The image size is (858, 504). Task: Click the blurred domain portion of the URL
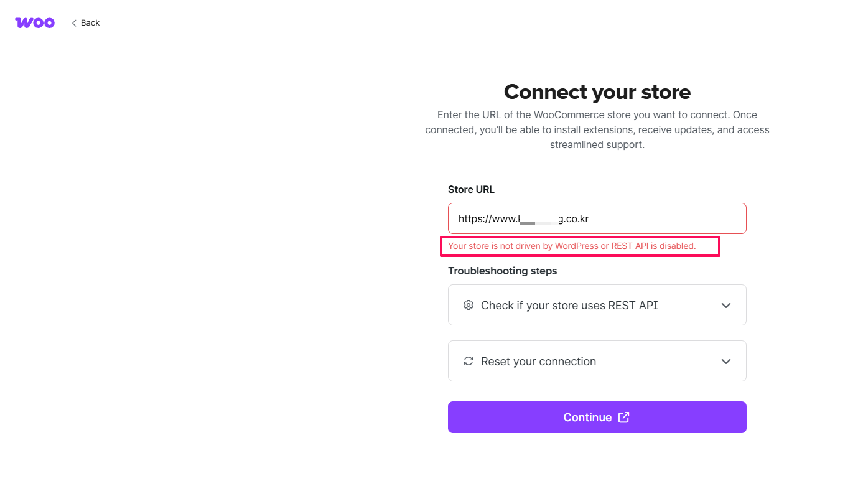[x=538, y=219]
